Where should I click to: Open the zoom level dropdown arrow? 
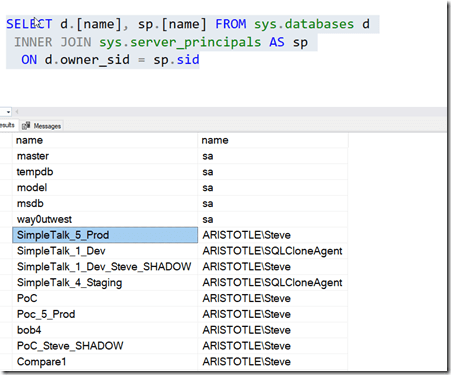coord(8,112)
